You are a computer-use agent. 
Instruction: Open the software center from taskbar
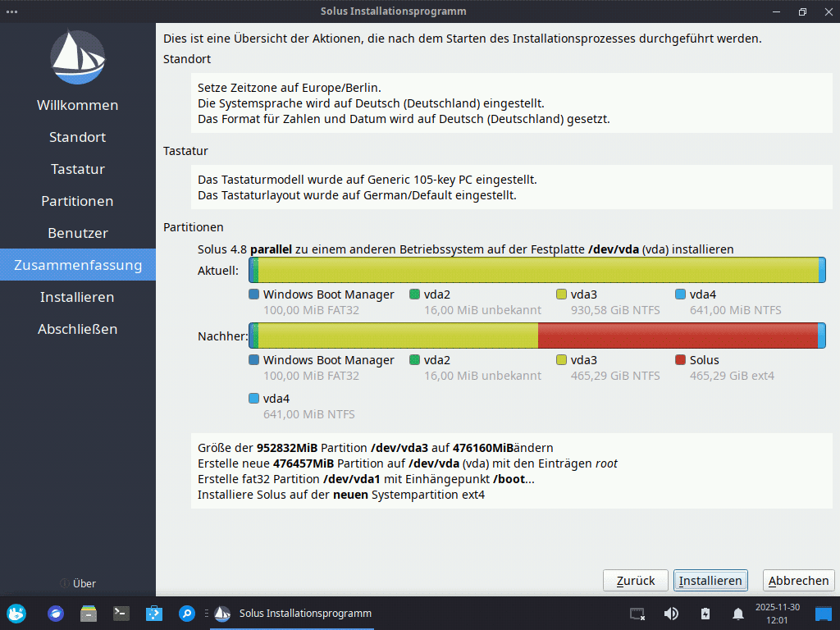click(x=154, y=614)
